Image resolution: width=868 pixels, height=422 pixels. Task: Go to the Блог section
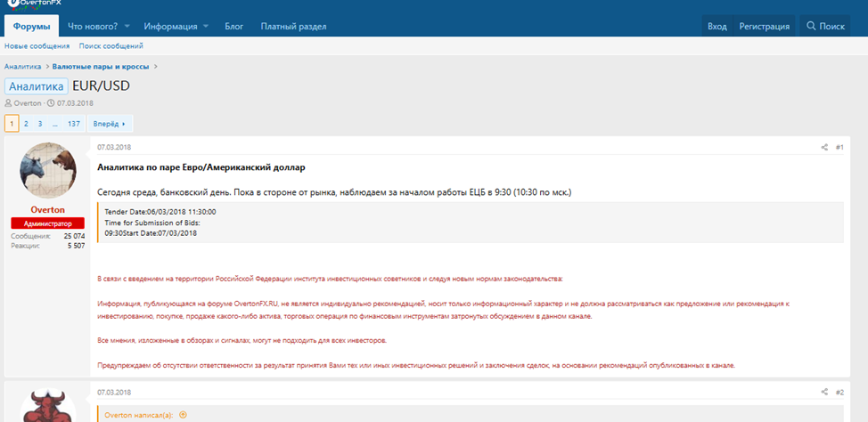pyautogui.click(x=234, y=26)
